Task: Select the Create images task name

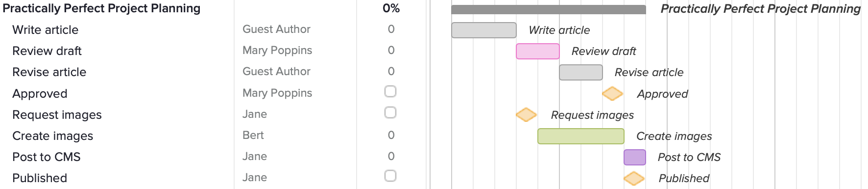Action: (x=53, y=136)
